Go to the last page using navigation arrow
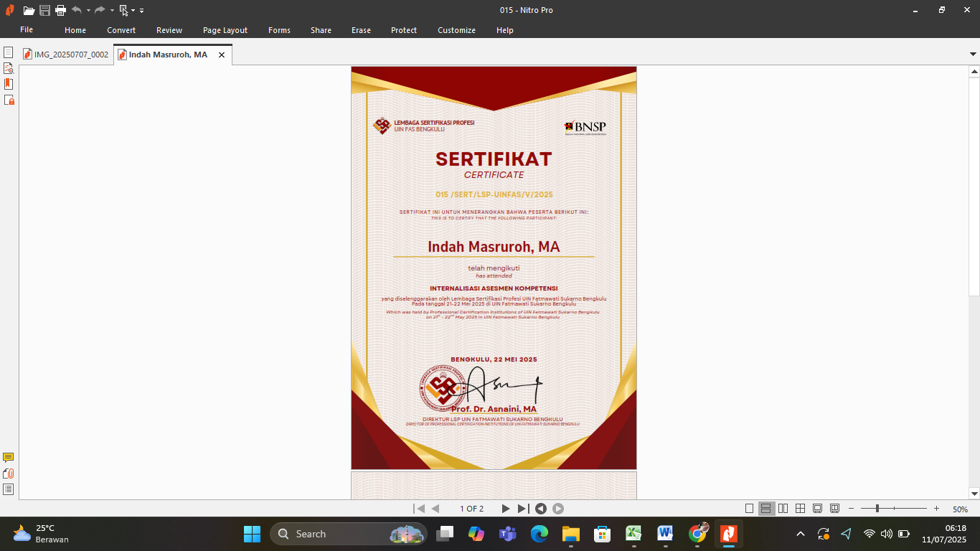The height and width of the screenshot is (551, 980). click(523, 509)
